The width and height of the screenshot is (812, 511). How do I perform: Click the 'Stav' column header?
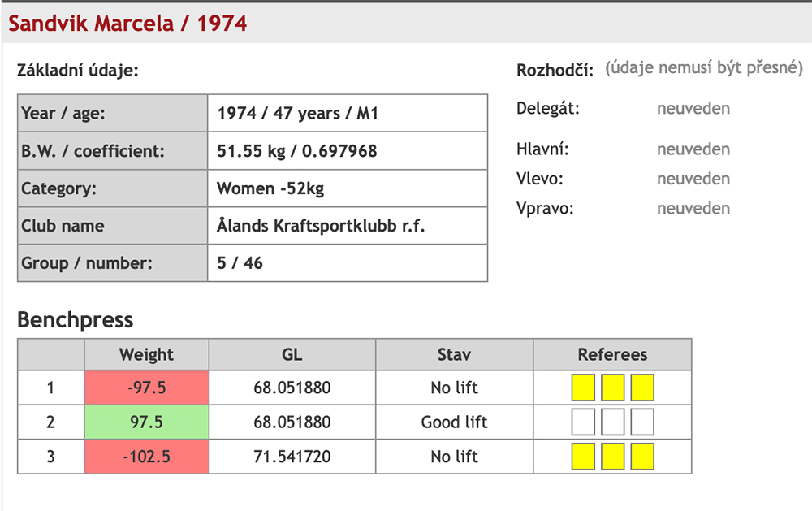pyautogui.click(x=454, y=354)
